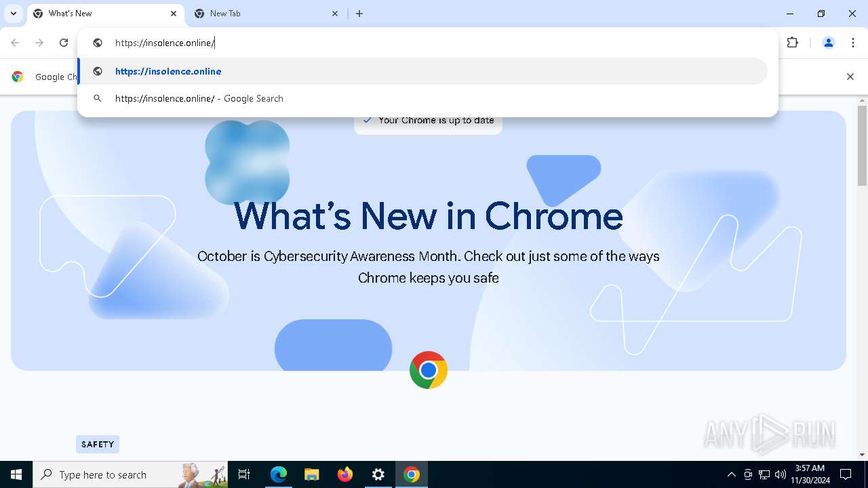The height and width of the screenshot is (488, 868).
Task: Reload the page
Action: [64, 43]
